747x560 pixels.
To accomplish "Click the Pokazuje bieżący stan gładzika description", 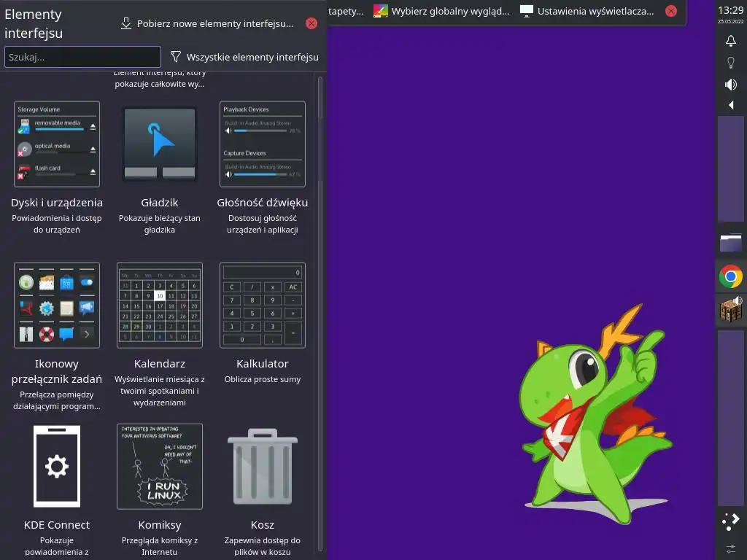I will [x=160, y=224].
